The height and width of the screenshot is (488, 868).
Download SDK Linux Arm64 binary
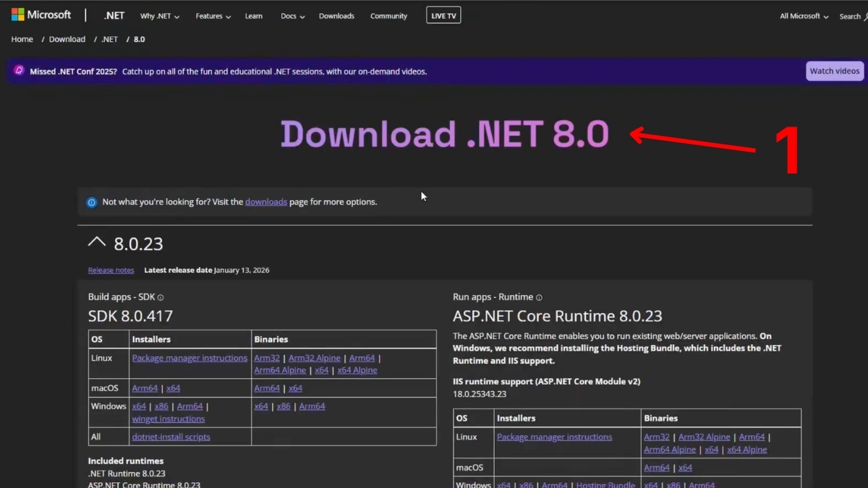[x=362, y=358]
